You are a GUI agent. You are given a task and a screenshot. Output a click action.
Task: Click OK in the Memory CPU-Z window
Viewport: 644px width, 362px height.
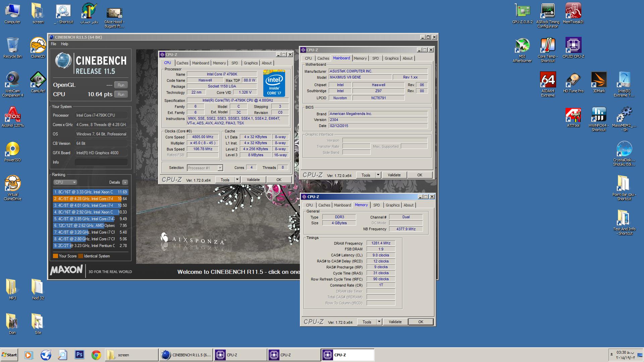pos(421,322)
